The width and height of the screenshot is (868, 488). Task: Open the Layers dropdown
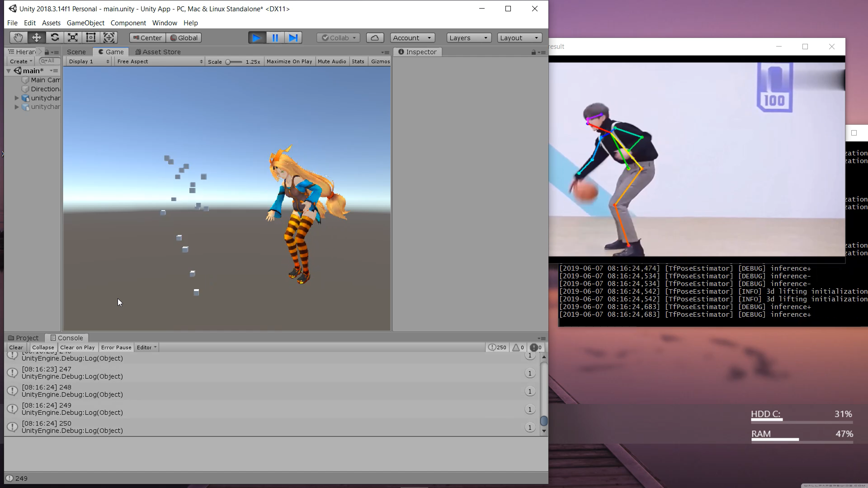coord(468,38)
